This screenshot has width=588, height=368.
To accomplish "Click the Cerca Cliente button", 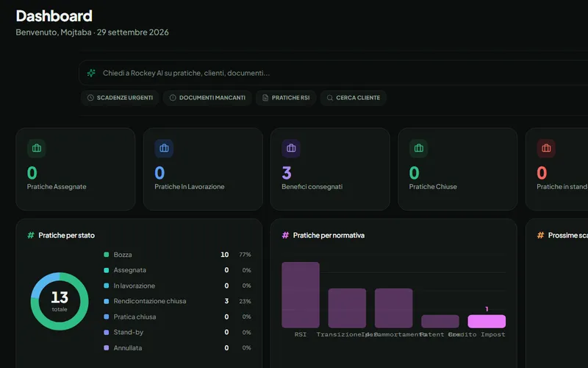I will point(354,98).
